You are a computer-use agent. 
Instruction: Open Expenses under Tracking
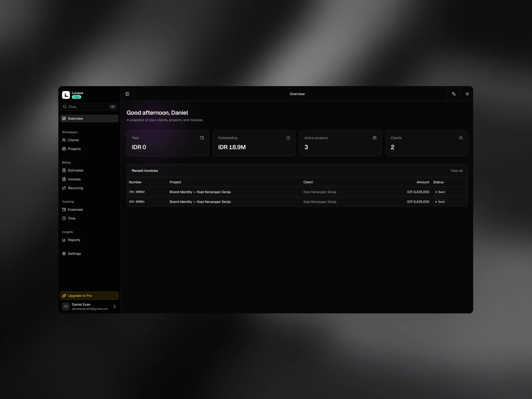tap(89, 210)
